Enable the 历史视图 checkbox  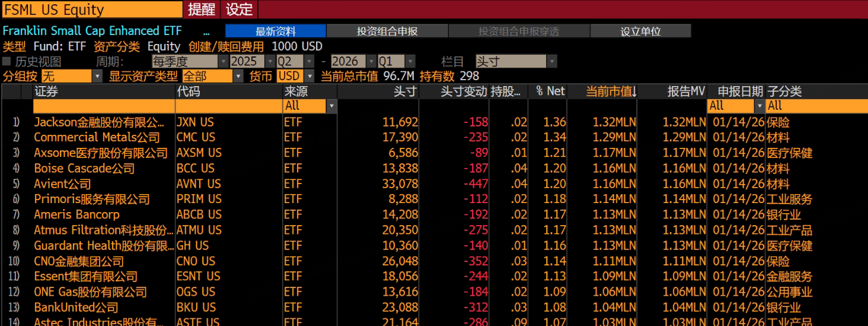click(7, 61)
